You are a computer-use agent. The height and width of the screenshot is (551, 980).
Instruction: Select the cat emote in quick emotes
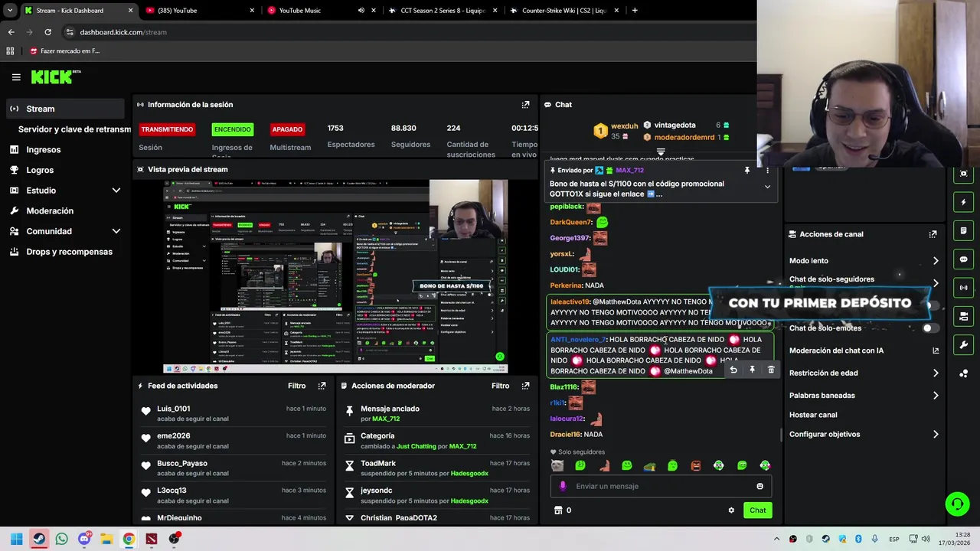point(557,465)
